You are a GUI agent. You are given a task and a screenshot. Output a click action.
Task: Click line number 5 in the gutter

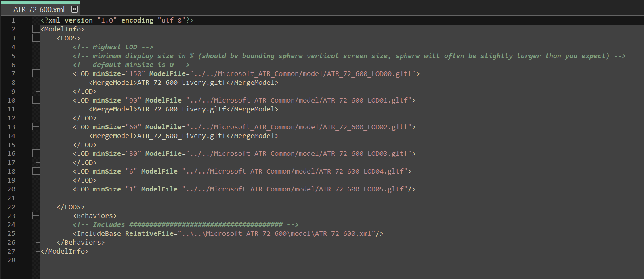click(x=13, y=56)
